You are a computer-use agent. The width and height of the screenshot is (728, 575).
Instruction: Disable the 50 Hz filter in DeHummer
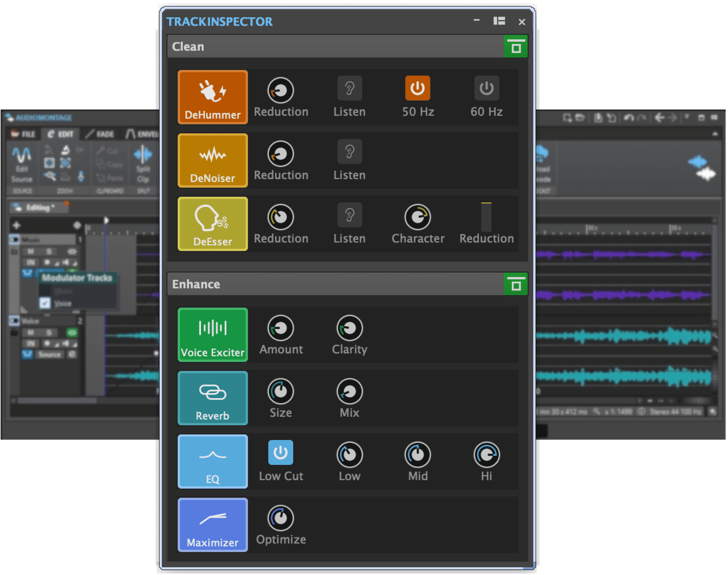coord(417,88)
